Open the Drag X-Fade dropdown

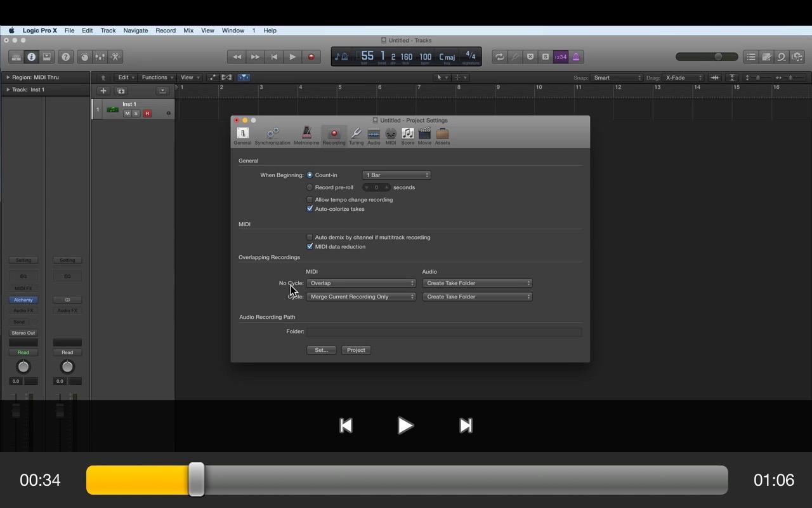point(684,78)
